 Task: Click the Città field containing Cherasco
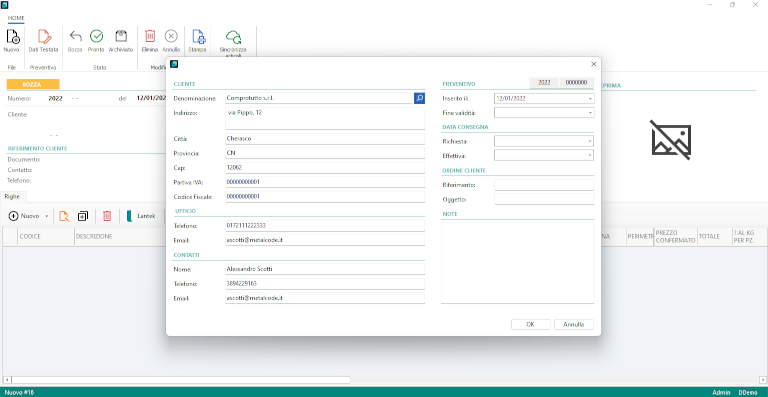click(325, 139)
